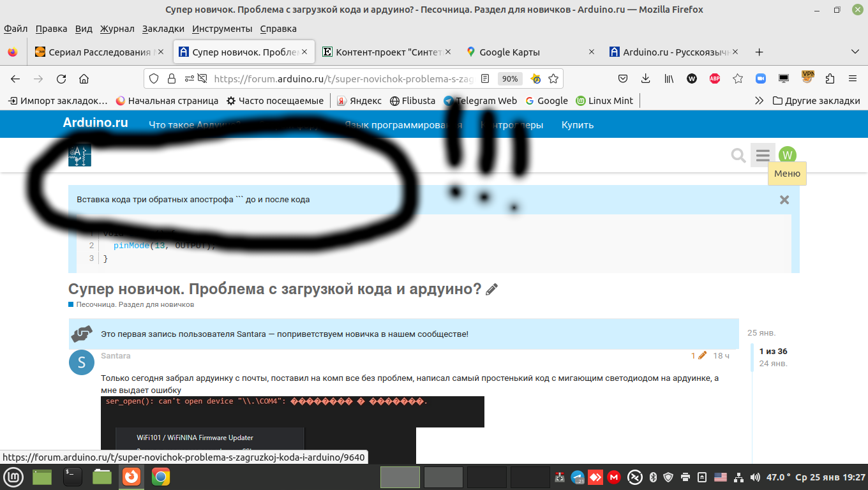Screen dimensions: 868x490
Task: Open the forum search magnifier
Action: pyautogui.click(x=738, y=155)
